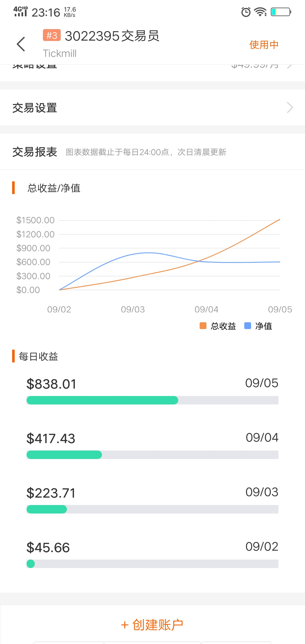This screenshot has height=644, width=305.
Task: Open the 交易设置 chevron
Action: click(290, 107)
